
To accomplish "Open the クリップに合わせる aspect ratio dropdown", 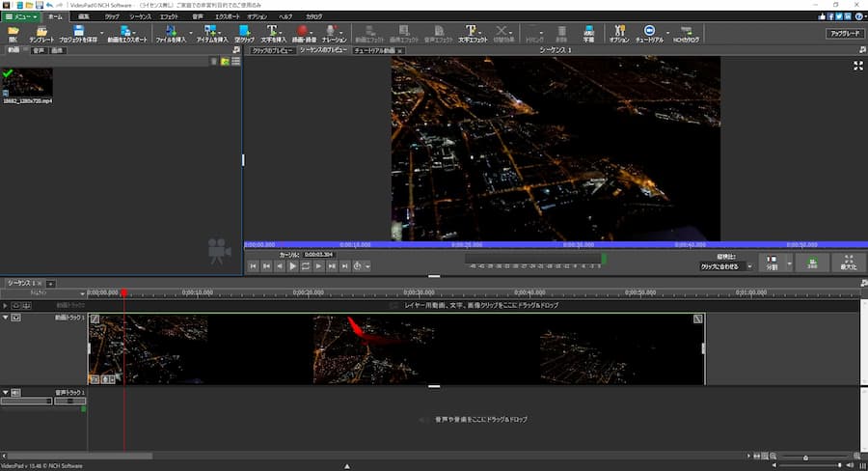I will point(725,265).
